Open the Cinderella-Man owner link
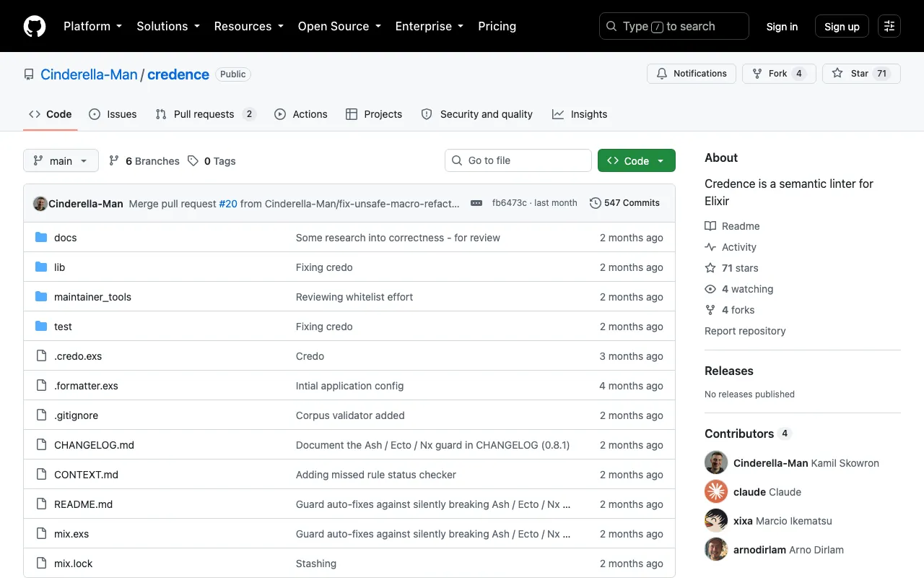 (89, 74)
